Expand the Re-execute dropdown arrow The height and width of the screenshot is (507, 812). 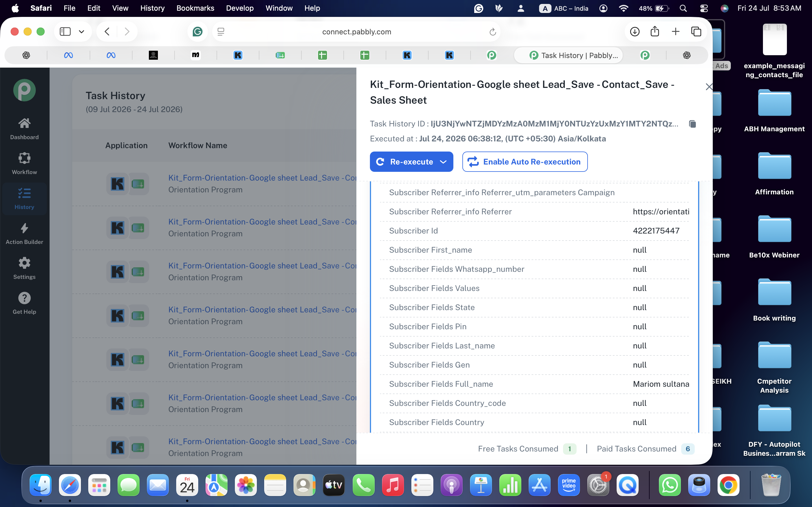[x=443, y=162]
